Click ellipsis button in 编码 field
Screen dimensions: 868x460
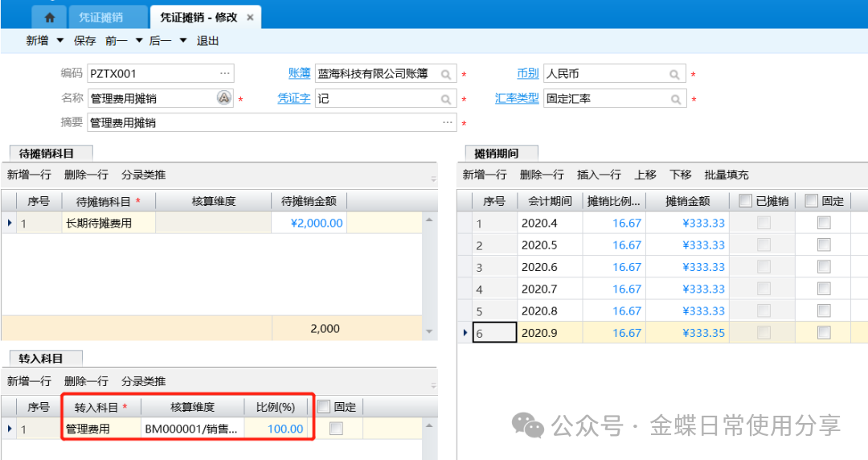pyautogui.click(x=224, y=74)
